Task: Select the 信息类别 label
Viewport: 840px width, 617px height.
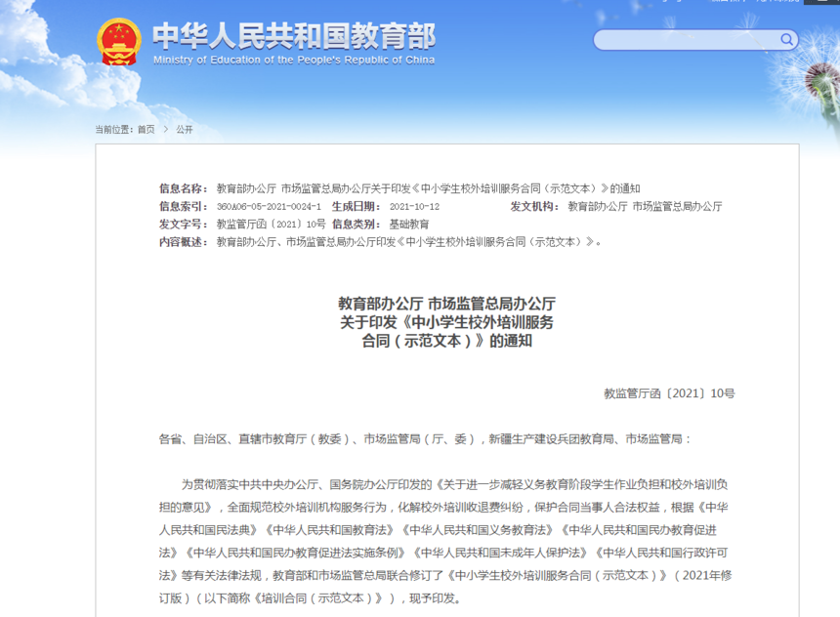Action: point(357,225)
